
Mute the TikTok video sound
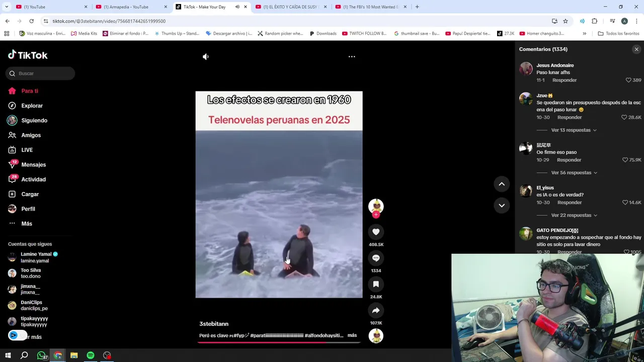coord(205,57)
